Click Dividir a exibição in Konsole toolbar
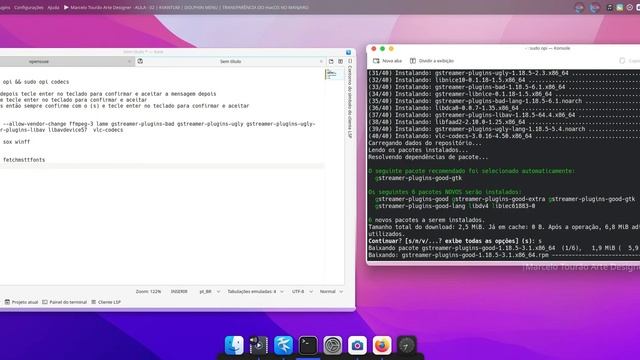 point(432,61)
